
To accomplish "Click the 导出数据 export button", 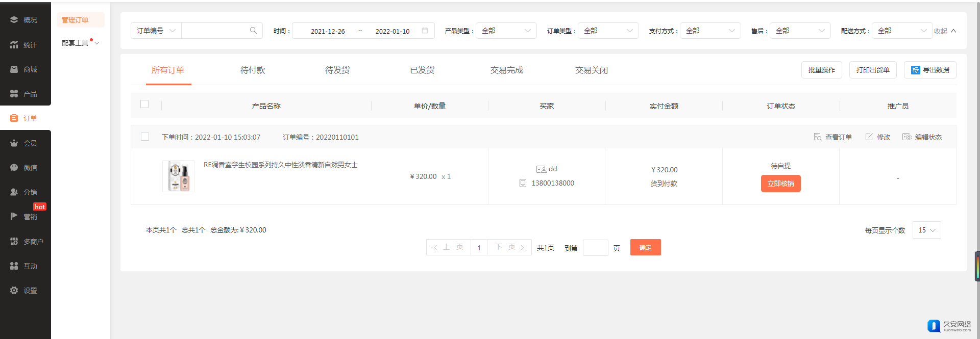I will pos(930,70).
